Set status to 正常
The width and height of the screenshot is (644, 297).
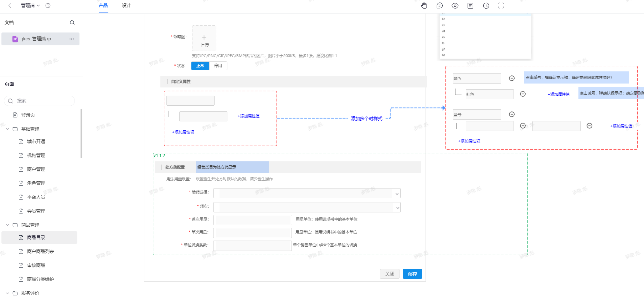point(200,66)
